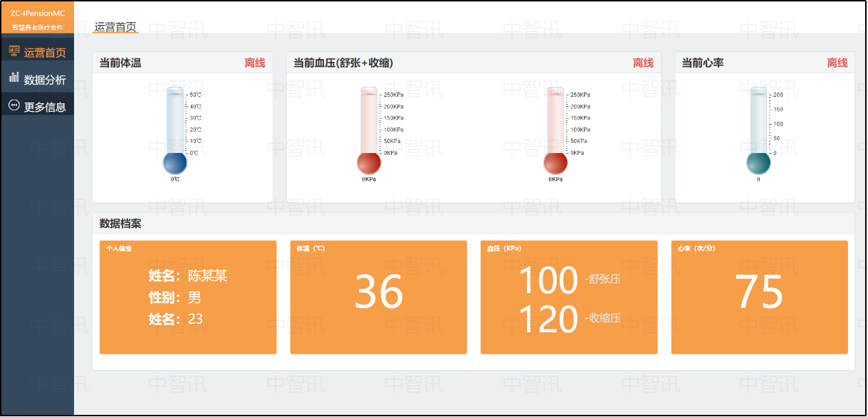Viewport: 868px width, 417px height.
Task: Click the ZC-IPensionMC logo header
Action: click(x=38, y=19)
